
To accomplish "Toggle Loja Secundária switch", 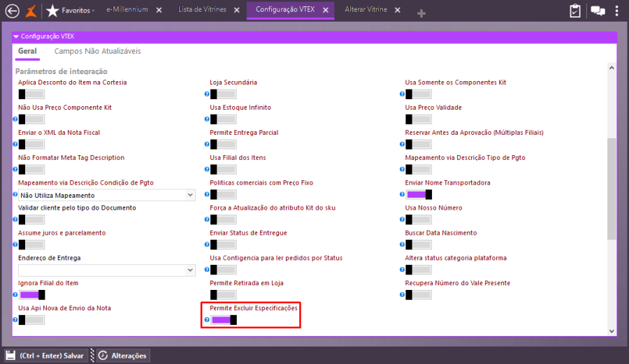I will click(224, 94).
